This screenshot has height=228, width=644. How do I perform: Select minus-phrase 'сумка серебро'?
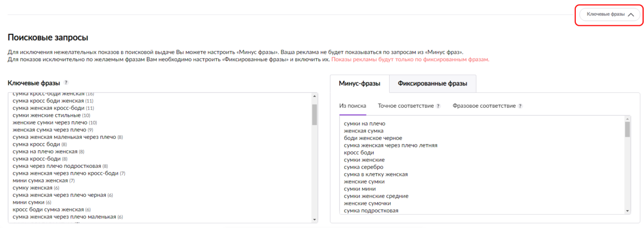[x=364, y=167]
